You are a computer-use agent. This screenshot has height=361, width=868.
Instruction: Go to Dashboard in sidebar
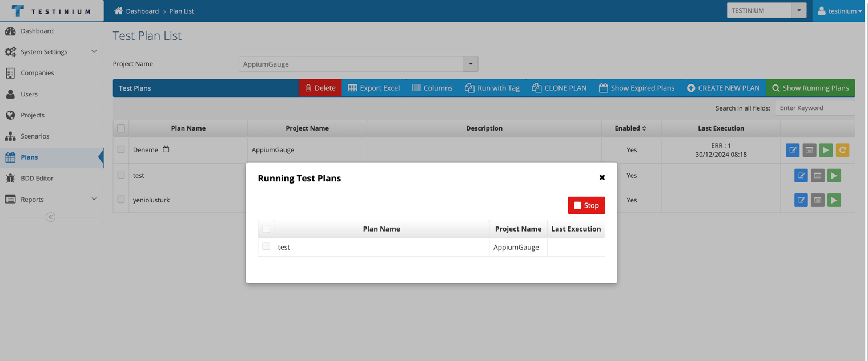[51, 31]
